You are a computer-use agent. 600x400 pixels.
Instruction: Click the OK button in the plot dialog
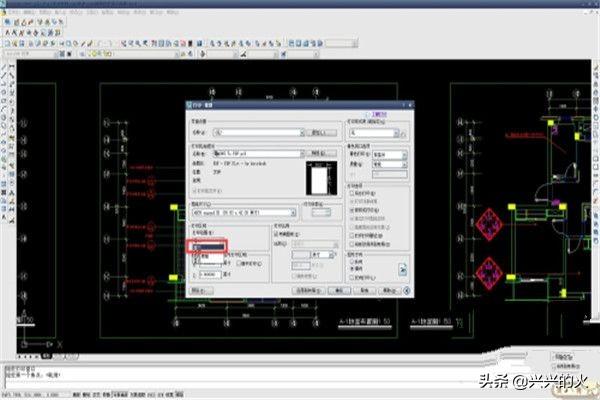coord(339,291)
